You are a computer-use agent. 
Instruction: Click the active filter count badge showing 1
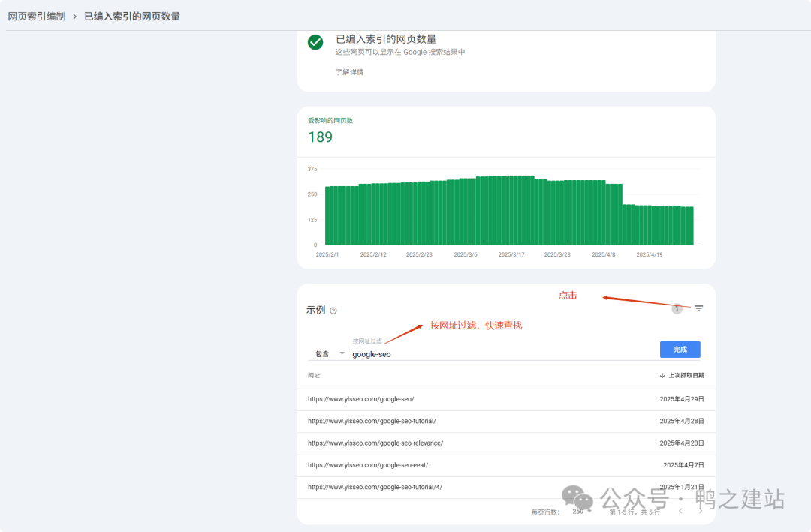677,308
